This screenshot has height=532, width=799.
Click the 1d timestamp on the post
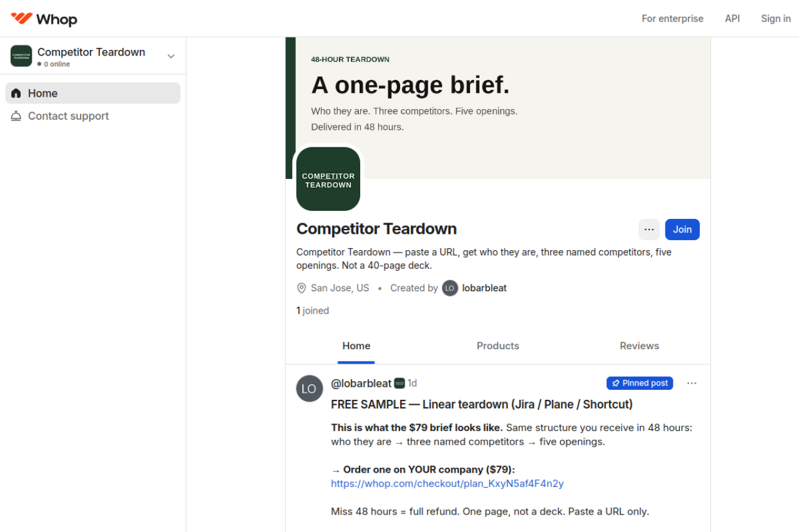point(413,383)
